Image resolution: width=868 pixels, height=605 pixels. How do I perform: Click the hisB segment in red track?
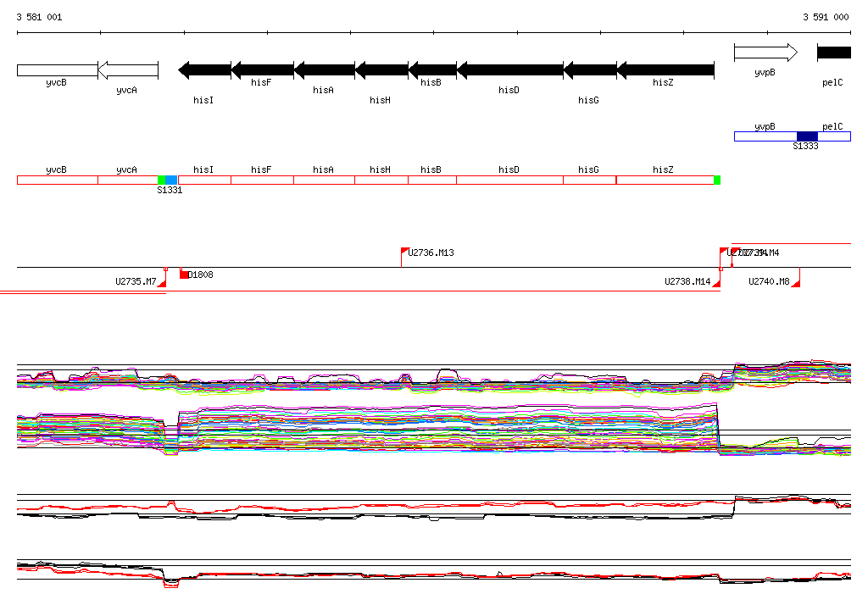click(432, 180)
